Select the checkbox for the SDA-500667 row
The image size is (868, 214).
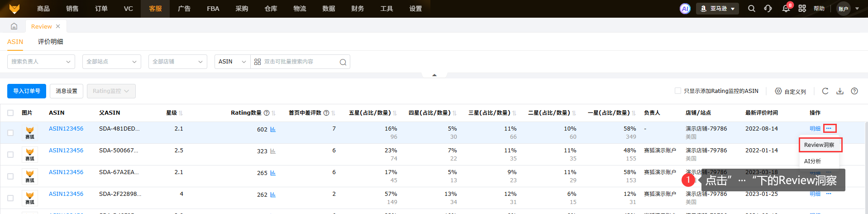10,155
